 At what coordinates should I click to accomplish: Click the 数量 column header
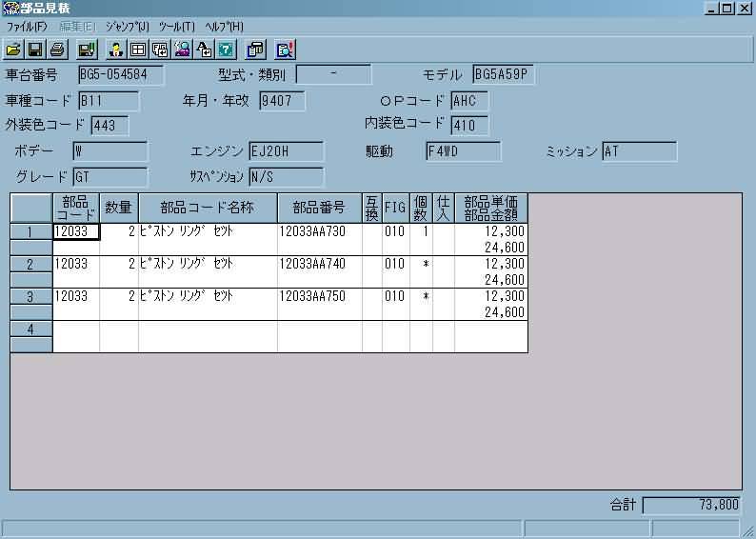[119, 209]
